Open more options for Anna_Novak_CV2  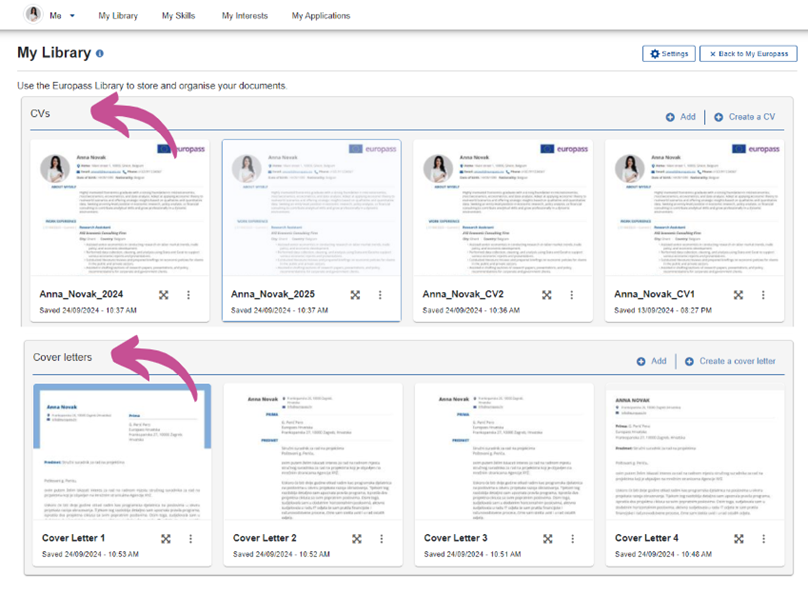click(571, 295)
